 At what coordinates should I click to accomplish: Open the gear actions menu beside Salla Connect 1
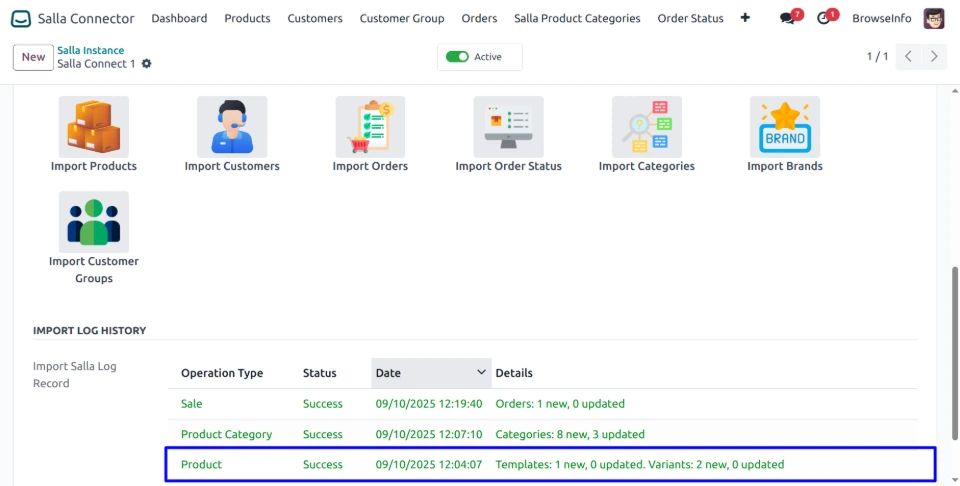[x=147, y=64]
